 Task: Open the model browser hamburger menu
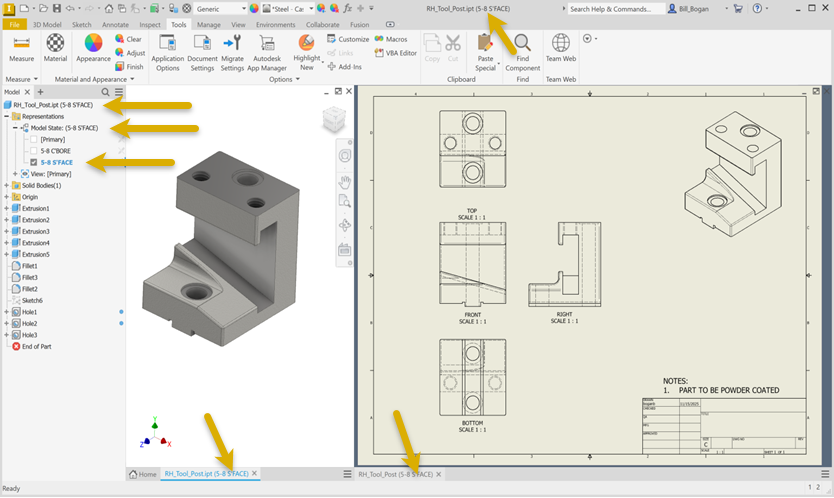coord(119,92)
